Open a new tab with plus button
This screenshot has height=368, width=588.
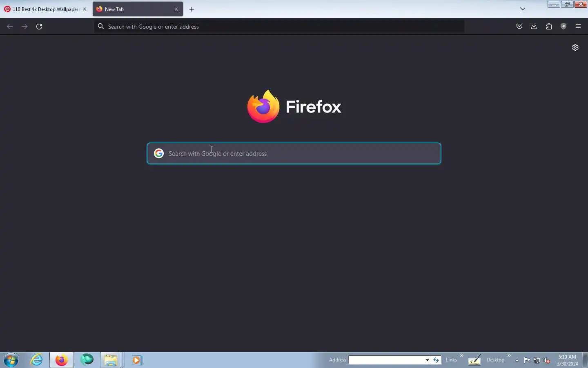(x=192, y=9)
